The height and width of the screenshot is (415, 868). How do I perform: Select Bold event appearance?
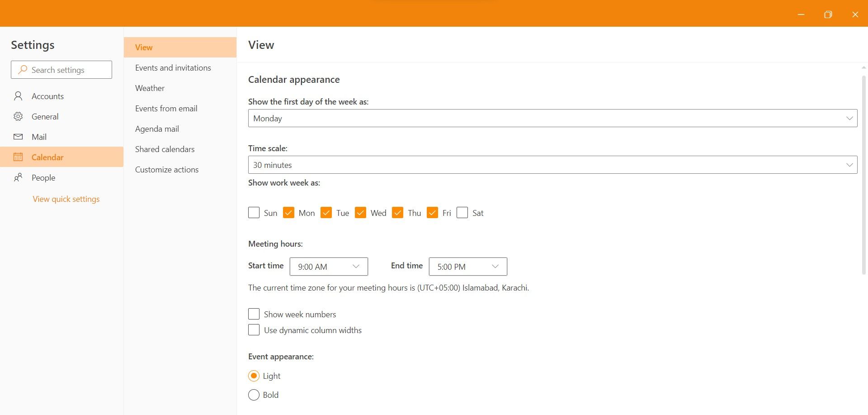[x=254, y=395]
